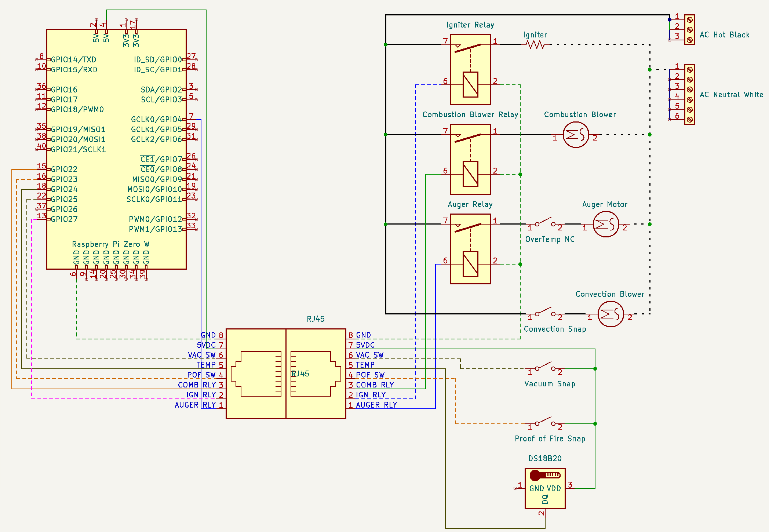The image size is (769, 532).
Task: Select the Combustion Blower motor symbol
Action: point(576,135)
